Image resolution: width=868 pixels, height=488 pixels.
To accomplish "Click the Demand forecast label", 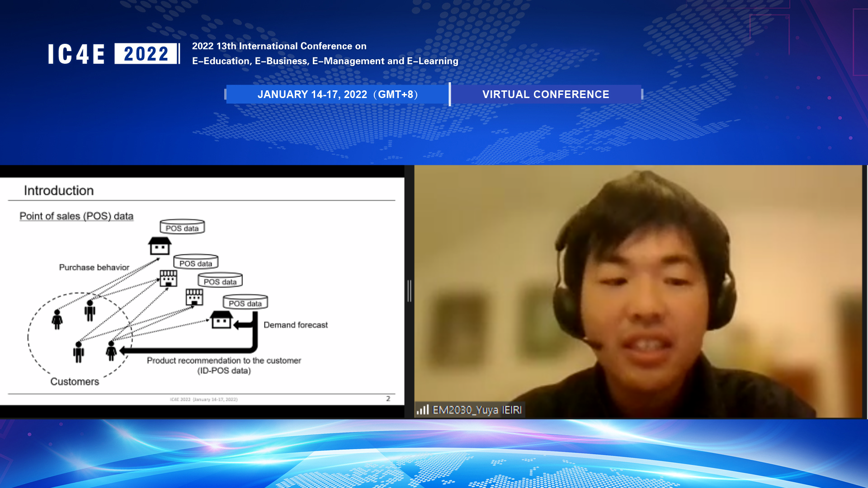I will (296, 325).
